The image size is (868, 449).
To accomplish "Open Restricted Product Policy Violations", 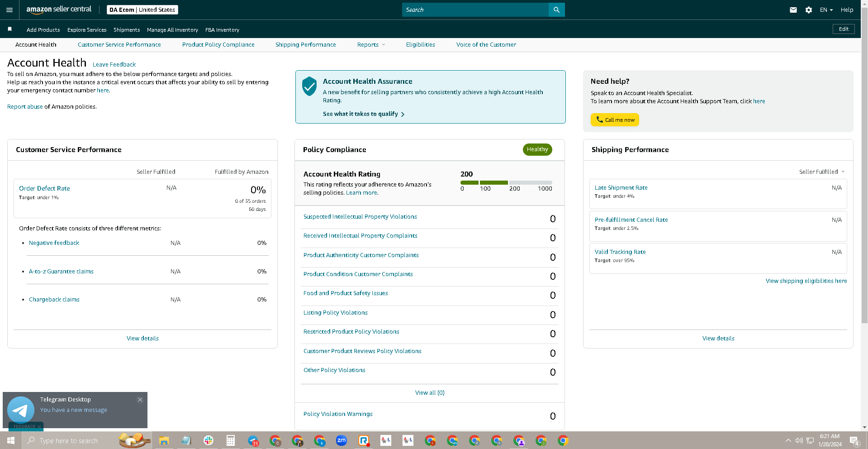I will click(351, 331).
